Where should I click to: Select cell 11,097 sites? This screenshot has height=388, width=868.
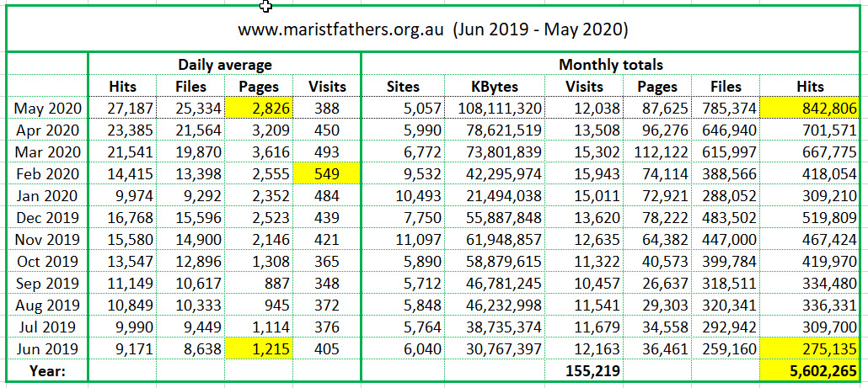[x=403, y=239]
